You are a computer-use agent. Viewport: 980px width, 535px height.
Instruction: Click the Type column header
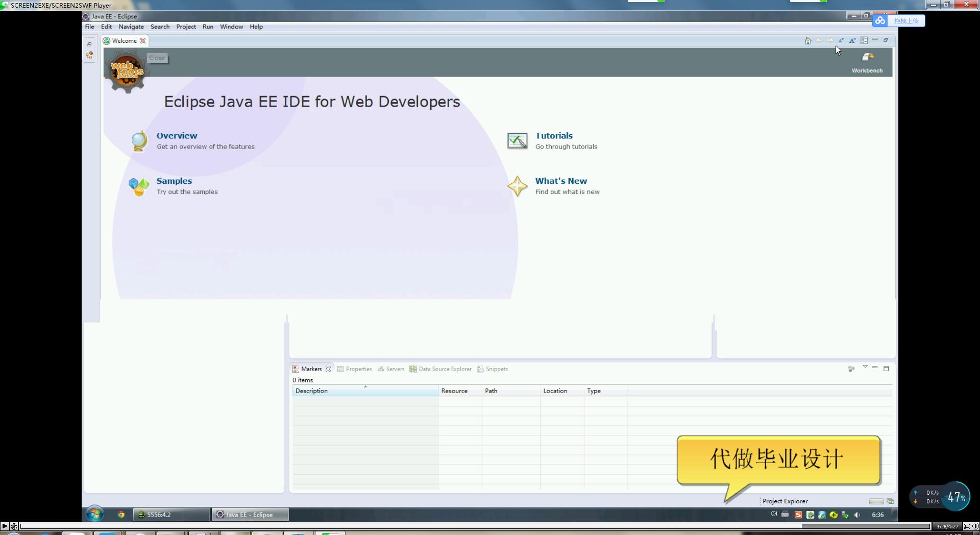(x=606, y=391)
